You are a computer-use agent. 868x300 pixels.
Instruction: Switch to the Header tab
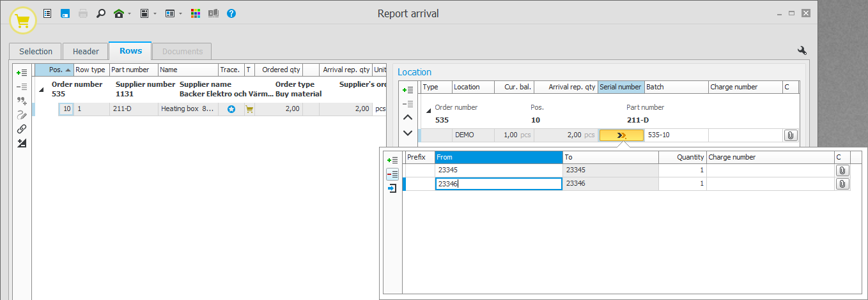click(86, 52)
